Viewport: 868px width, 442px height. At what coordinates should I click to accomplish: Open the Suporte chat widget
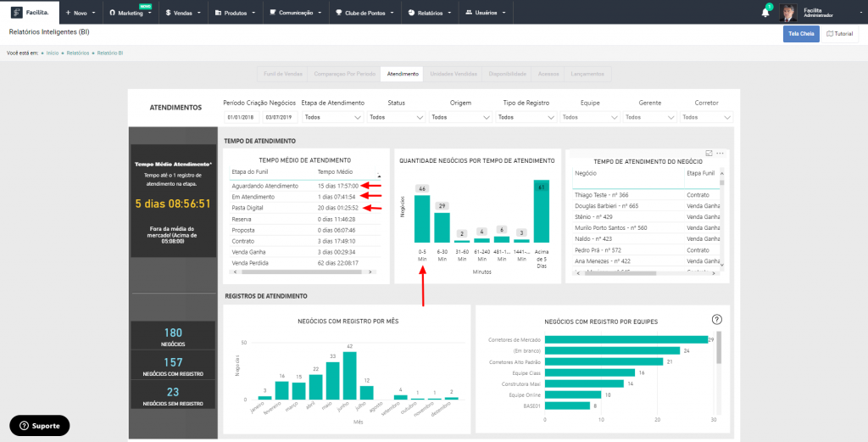(40, 425)
